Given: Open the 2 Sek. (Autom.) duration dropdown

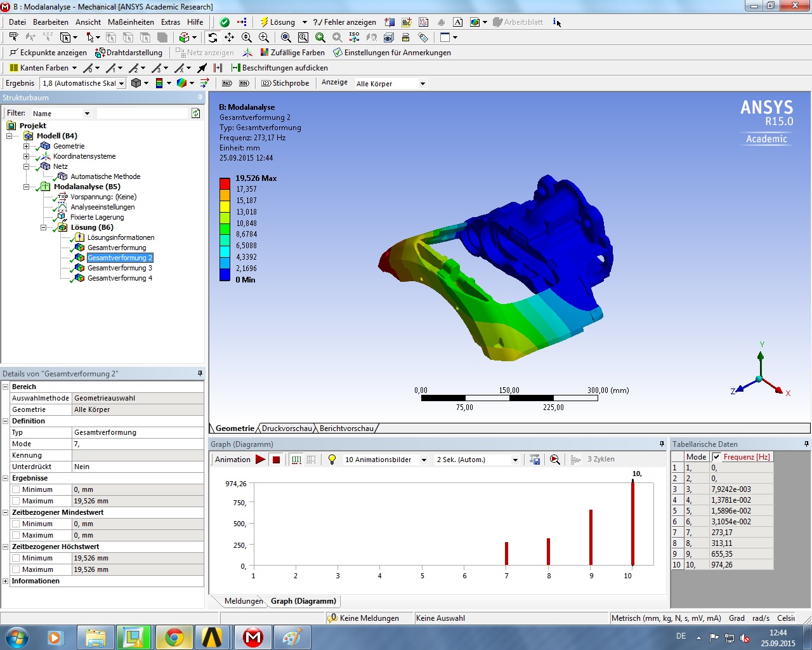Looking at the screenshot, I should click(515, 460).
